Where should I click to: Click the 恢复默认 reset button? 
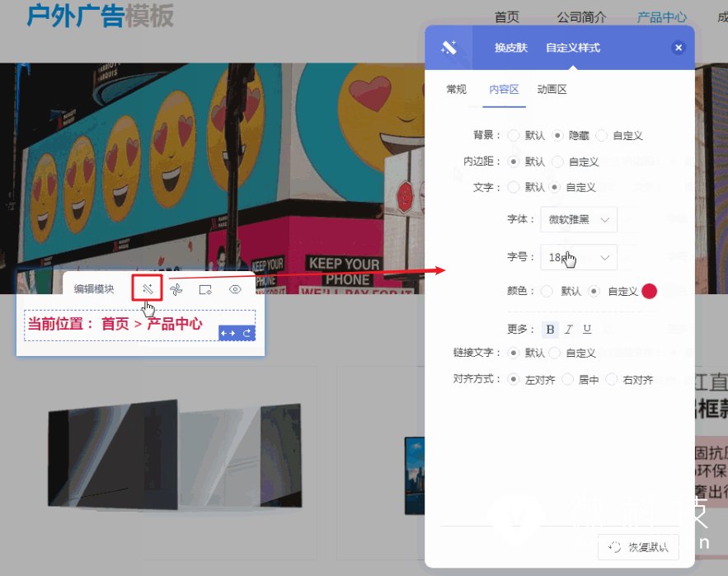tap(638, 546)
